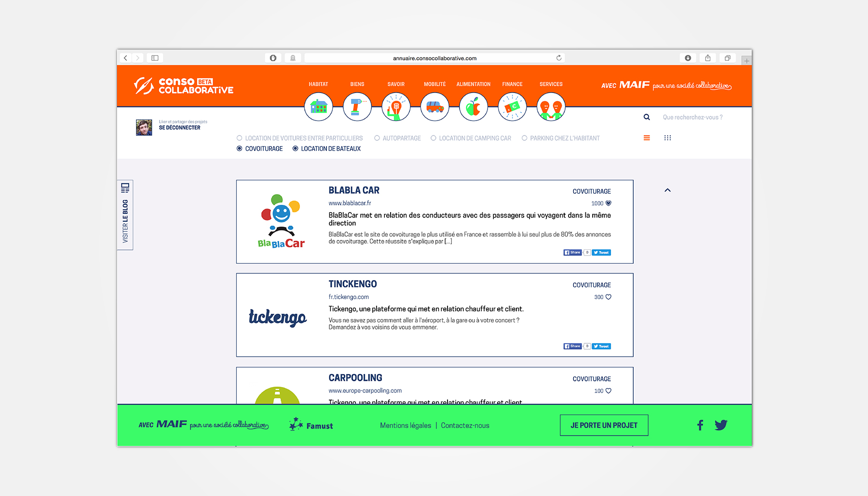The height and width of the screenshot is (496, 868).
Task: Share Tinckengo on Facebook
Action: pyautogui.click(x=572, y=346)
